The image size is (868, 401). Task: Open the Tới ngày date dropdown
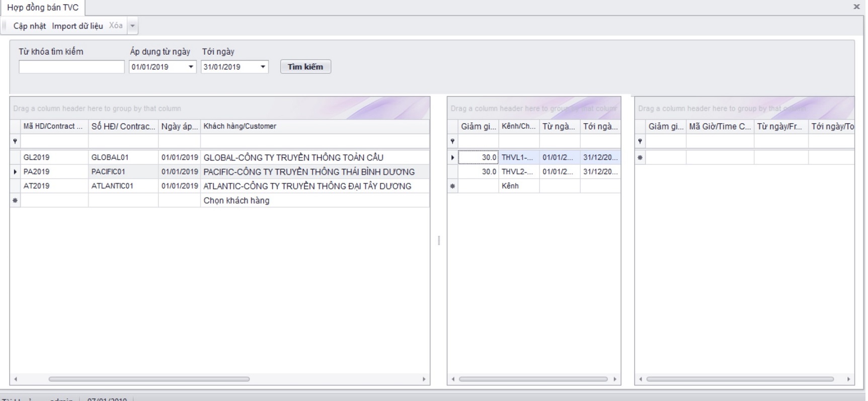click(x=263, y=67)
